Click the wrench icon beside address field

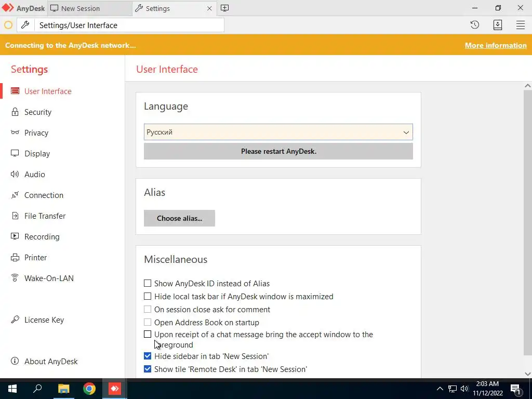point(25,25)
